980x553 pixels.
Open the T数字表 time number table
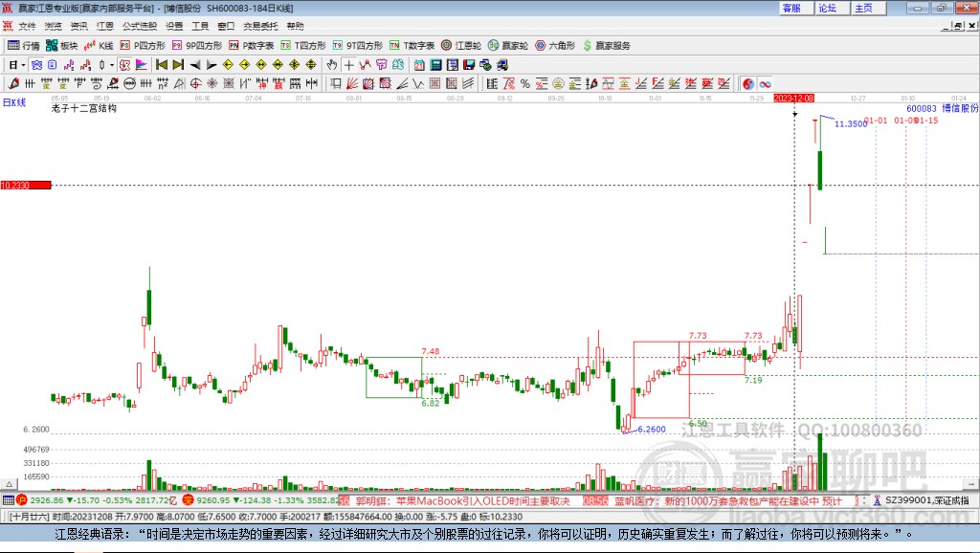tap(412, 46)
